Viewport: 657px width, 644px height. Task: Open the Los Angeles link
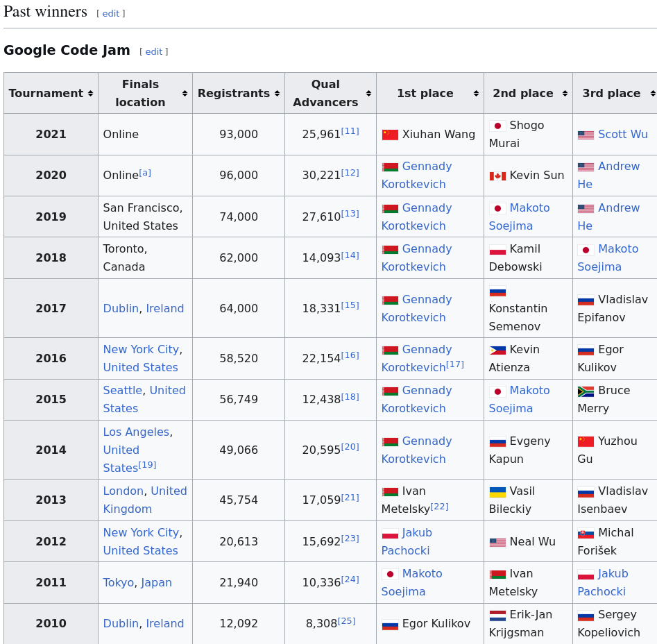click(136, 432)
